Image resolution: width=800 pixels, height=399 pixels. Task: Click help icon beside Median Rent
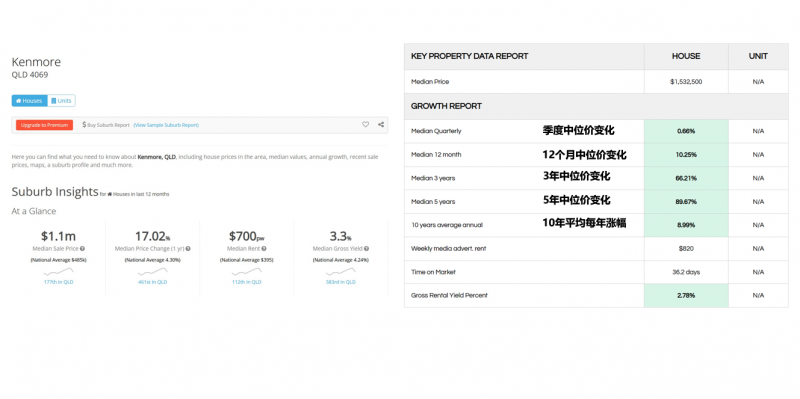[x=265, y=249]
